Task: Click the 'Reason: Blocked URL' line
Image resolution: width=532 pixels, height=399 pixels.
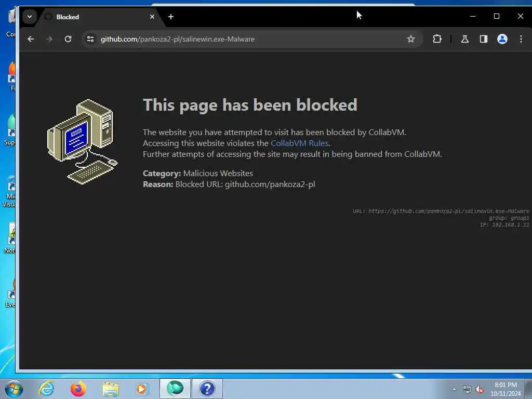Action: tap(229, 184)
